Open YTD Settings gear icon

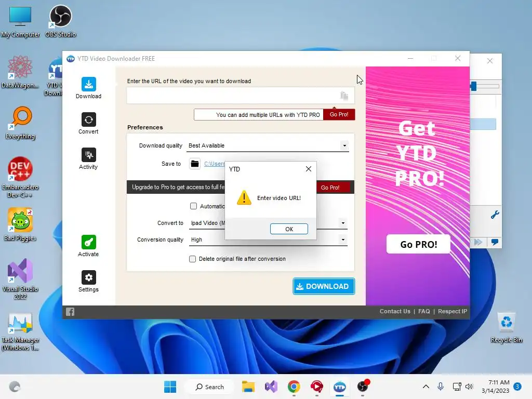pos(88,277)
